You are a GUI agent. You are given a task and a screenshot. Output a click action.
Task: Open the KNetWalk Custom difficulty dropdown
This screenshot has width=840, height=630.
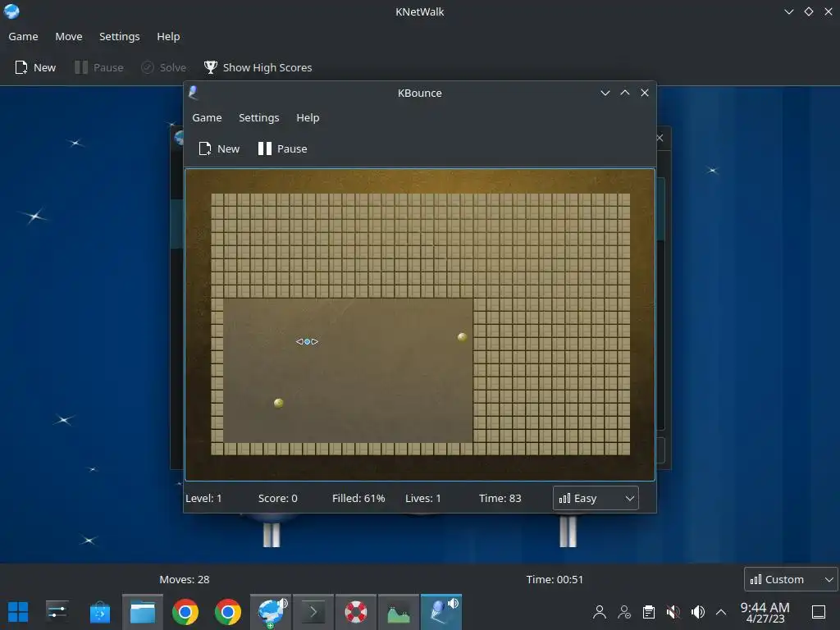click(x=791, y=579)
